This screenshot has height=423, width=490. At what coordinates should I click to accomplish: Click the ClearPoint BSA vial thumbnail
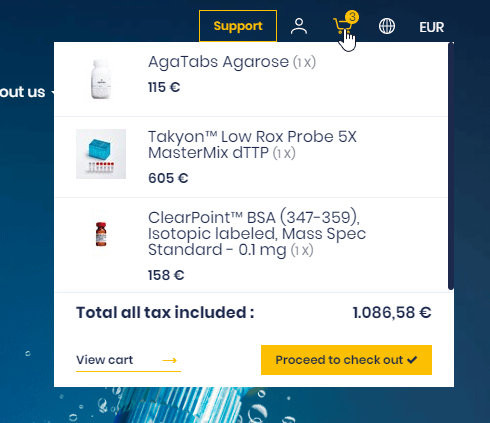[x=101, y=234]
